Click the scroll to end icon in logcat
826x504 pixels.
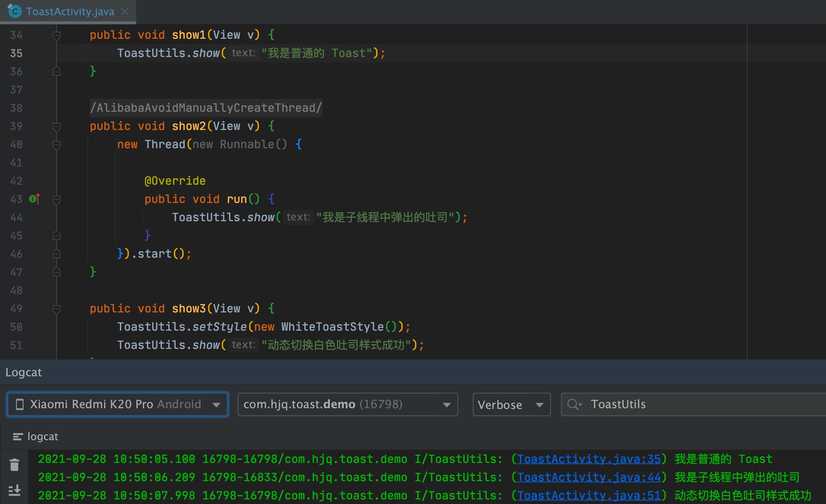point(14,490)
